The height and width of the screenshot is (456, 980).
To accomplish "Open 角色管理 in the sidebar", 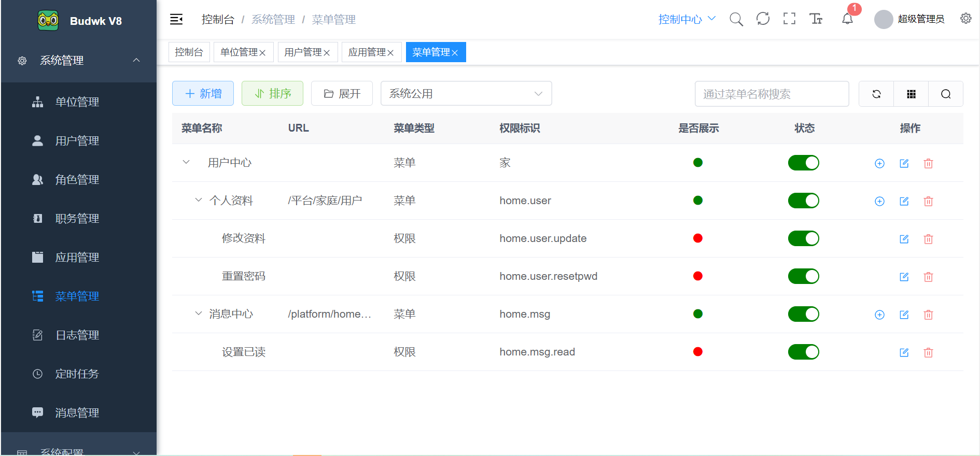I will click(77, 180).
